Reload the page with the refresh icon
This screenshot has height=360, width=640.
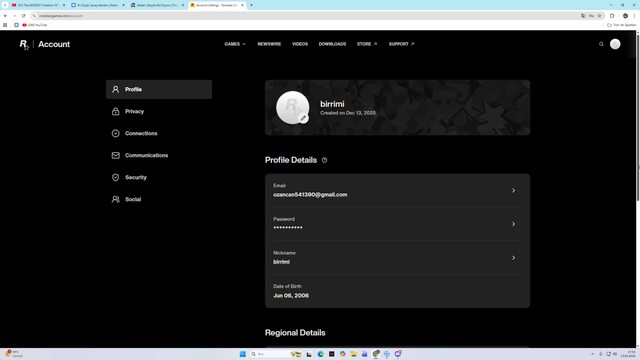tap(23, 16)
